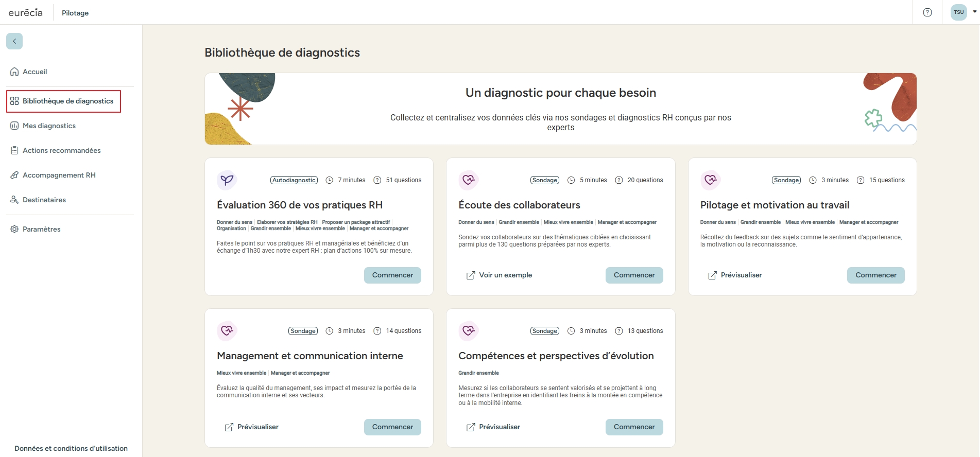The image size is (980, 457).
Task: Start the Compétences et perspectives d'évolution survey
Action: pyautogui.click(x=634, y=427)
